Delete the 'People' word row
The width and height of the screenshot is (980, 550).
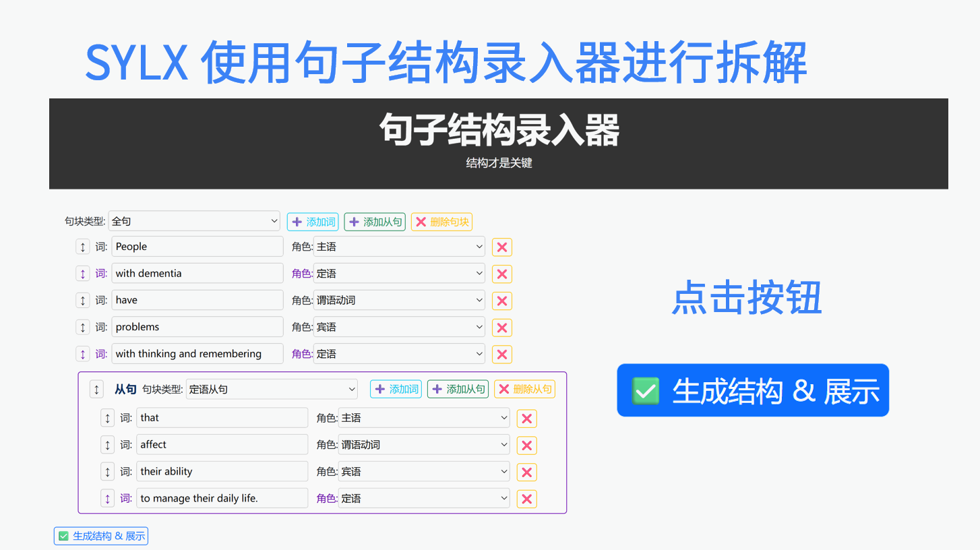pyautogui.click(x=502, y=247)
